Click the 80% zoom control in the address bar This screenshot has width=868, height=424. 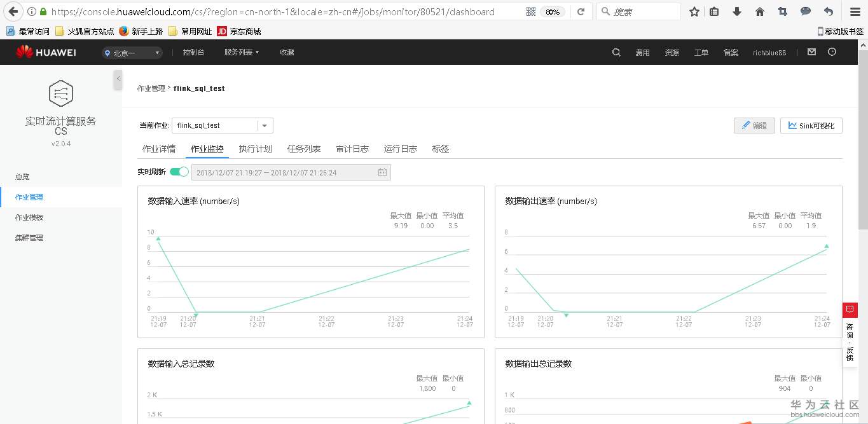(553, 11)
